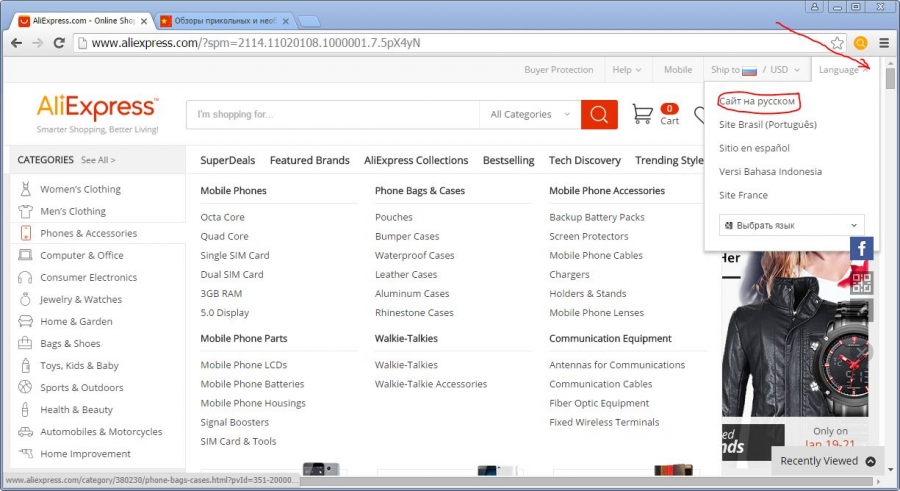Screen dimensions: 900x491
Task: Open Chrome's hamburger menu icon
Action: click(x=884, y=43)
